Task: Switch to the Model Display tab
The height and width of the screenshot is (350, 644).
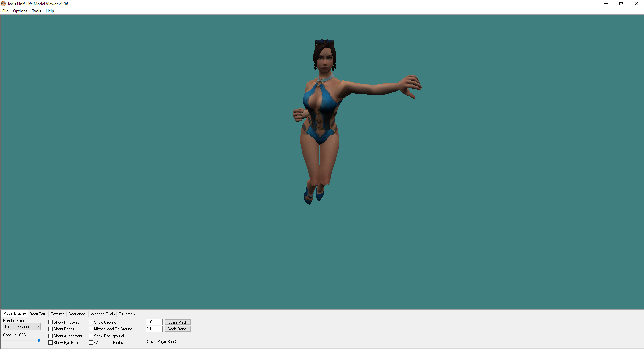Action: pyautogui.click(x=14, y=313)
